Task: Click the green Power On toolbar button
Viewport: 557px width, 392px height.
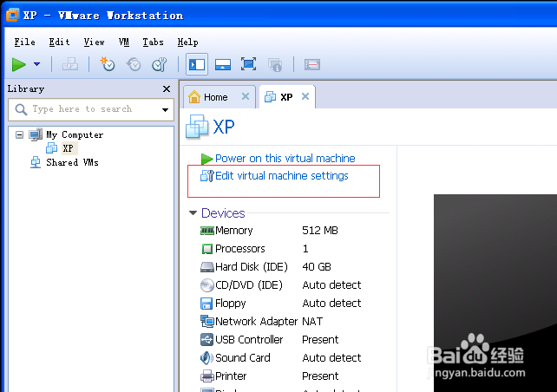Action: click(x=19, y=65)
